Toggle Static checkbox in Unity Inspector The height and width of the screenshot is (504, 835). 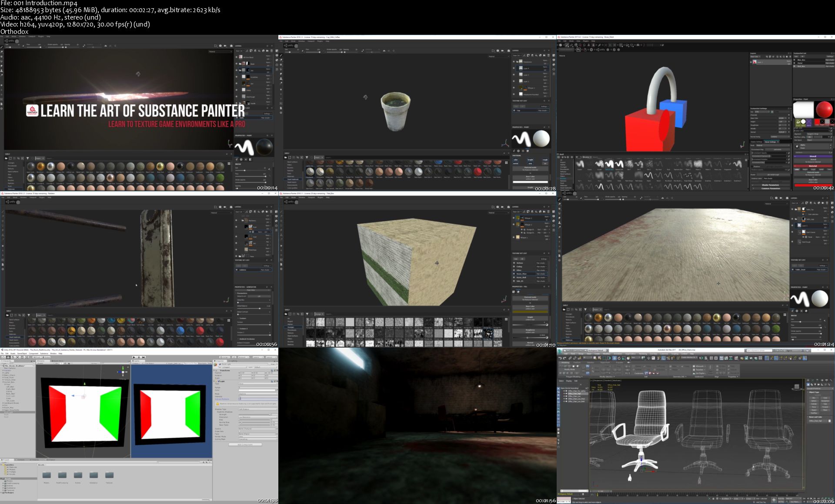pyautogui.click(x=270, y=364)
